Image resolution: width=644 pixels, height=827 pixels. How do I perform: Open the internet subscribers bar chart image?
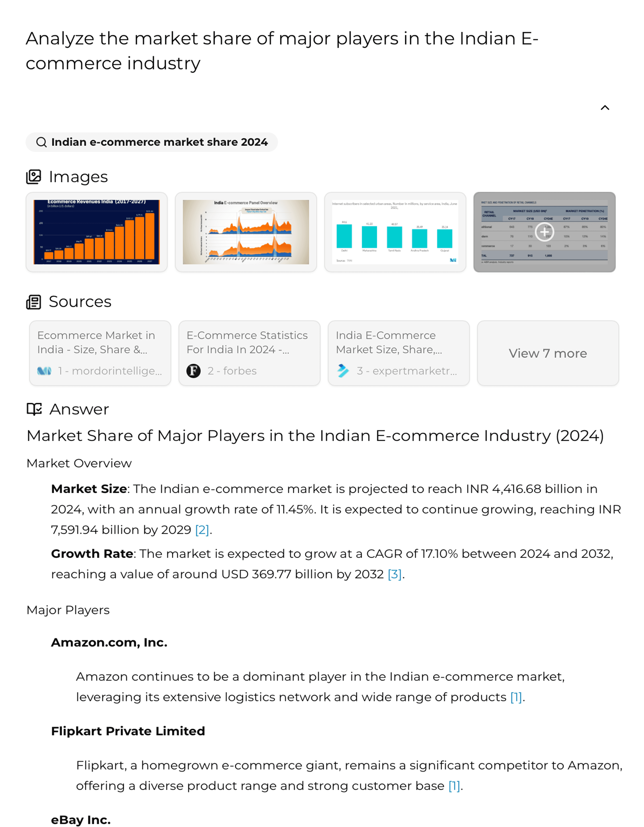395,232
